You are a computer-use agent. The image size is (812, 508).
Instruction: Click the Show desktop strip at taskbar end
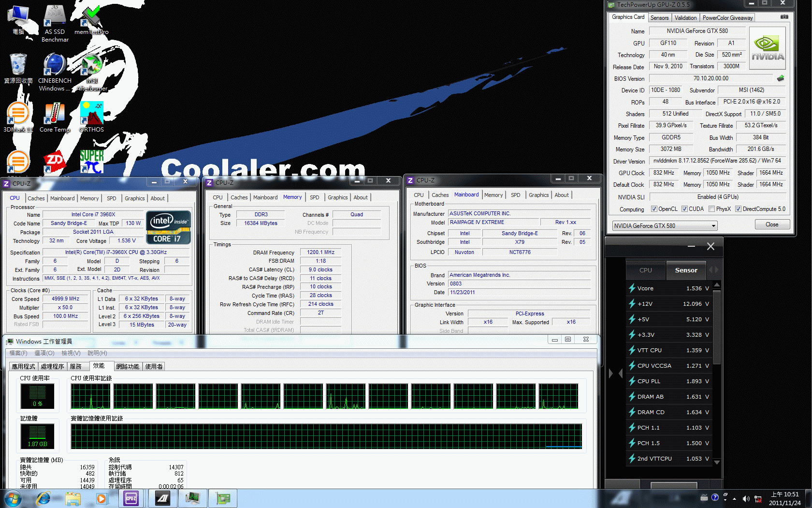tap(809, 499)
